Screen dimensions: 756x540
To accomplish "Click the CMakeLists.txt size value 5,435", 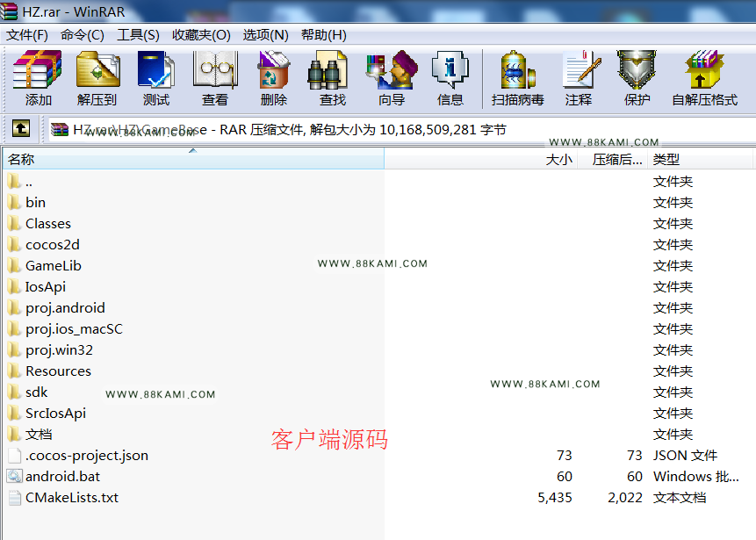I will tap(555, 498).
